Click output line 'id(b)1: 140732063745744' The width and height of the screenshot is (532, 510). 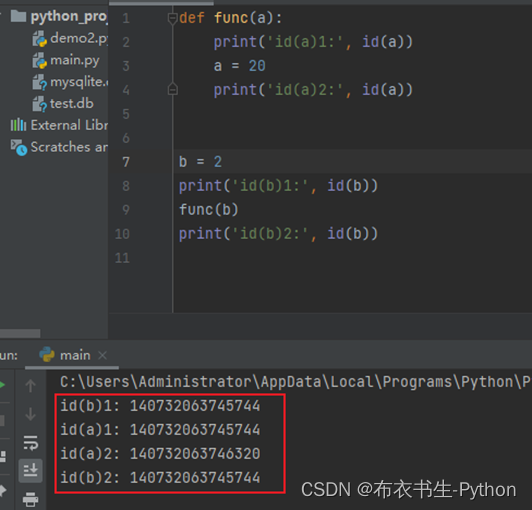tap(160, 406)
